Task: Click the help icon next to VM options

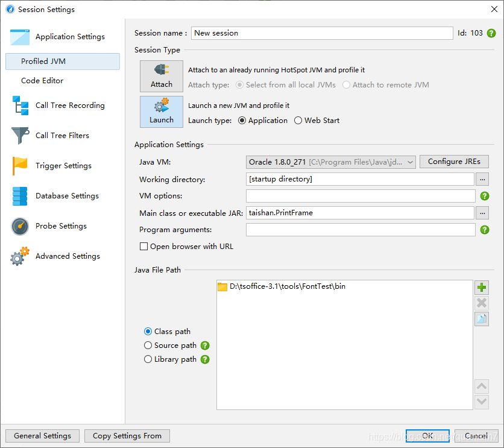Action: (x=484, y=196)
